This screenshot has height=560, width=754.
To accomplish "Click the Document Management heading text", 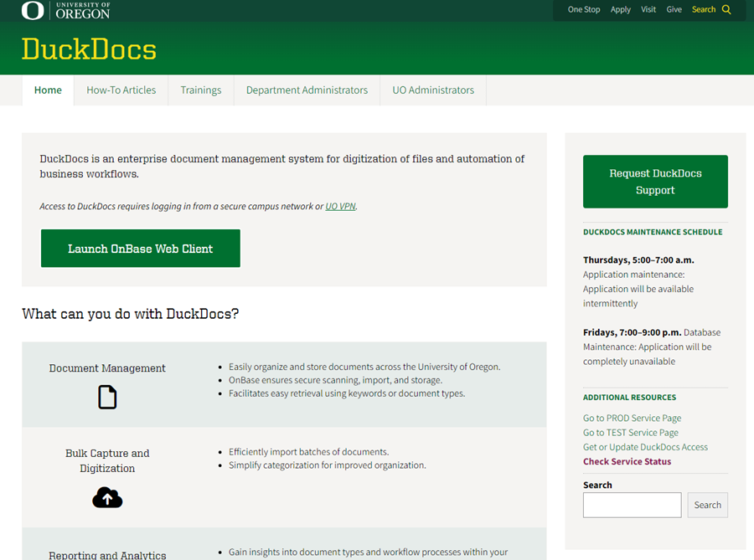I will [107, 367].
